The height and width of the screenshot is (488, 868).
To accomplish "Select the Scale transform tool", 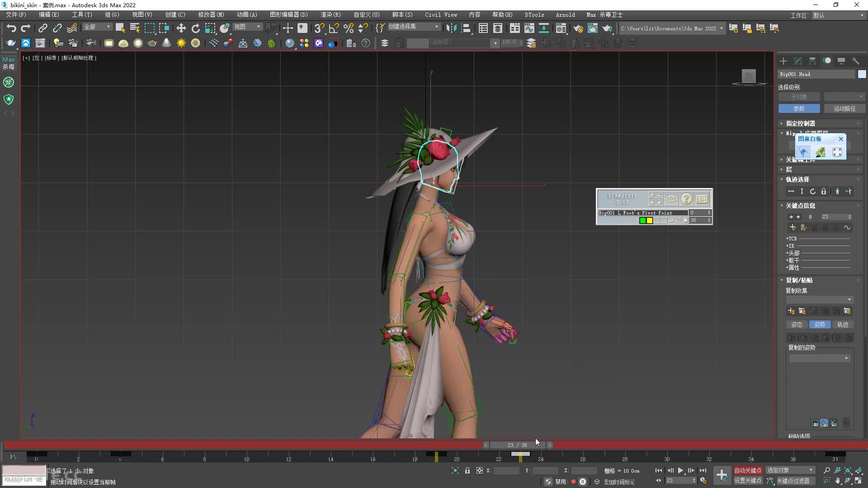I will click(210, 28).
